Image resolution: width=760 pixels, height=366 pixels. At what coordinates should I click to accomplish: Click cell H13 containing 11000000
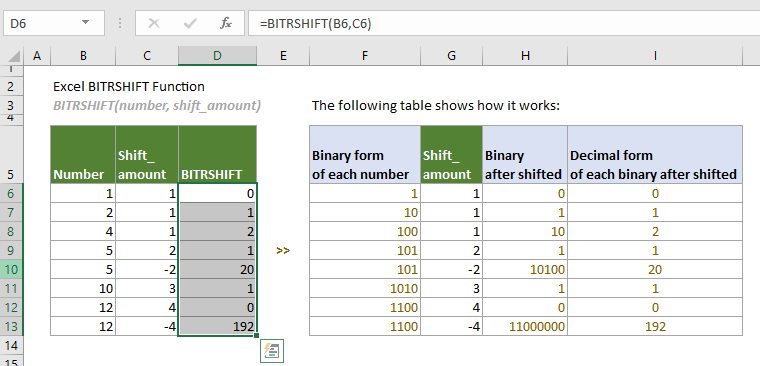pyautogui.click(x=525, y=326)
